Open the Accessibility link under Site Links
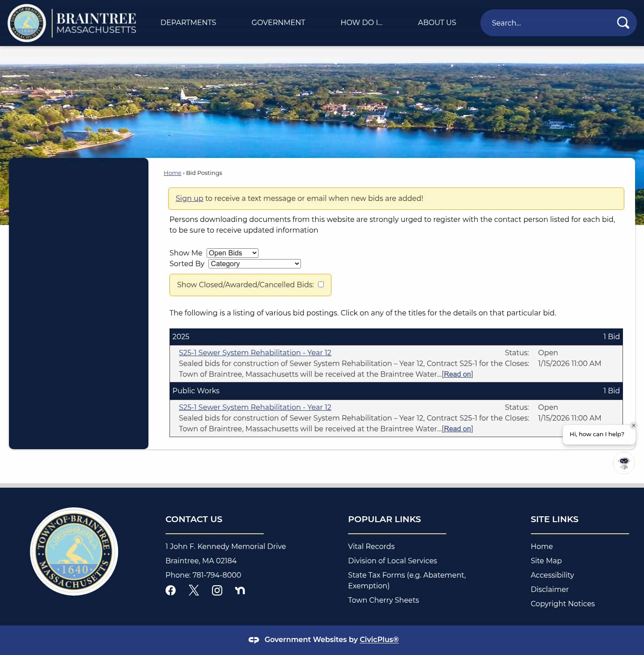Viewport: 644px width, 655px height. (552, 575)
